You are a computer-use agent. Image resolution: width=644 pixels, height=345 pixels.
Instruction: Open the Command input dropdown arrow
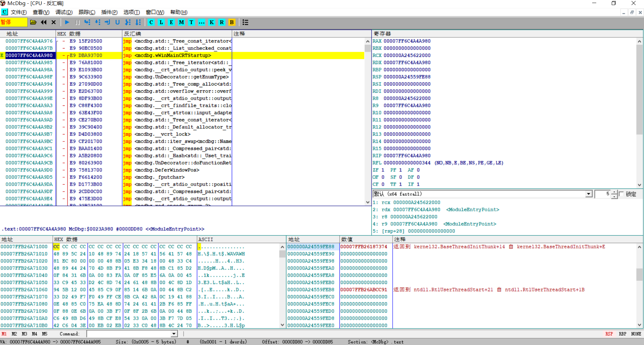click(x=174, y=334)
